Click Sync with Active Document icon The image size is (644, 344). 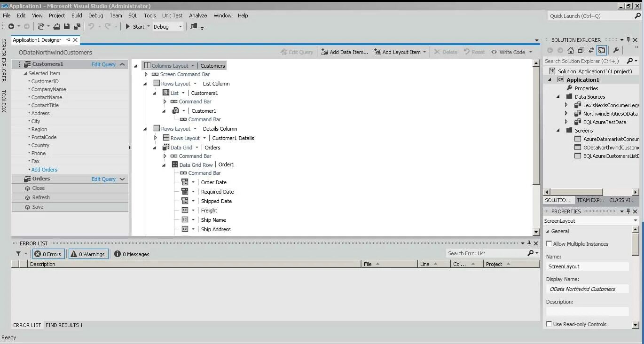[591, 50]
